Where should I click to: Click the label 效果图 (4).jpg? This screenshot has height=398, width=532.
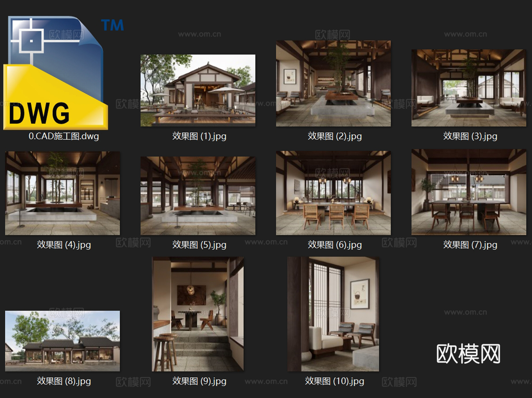tap(64, 245)
